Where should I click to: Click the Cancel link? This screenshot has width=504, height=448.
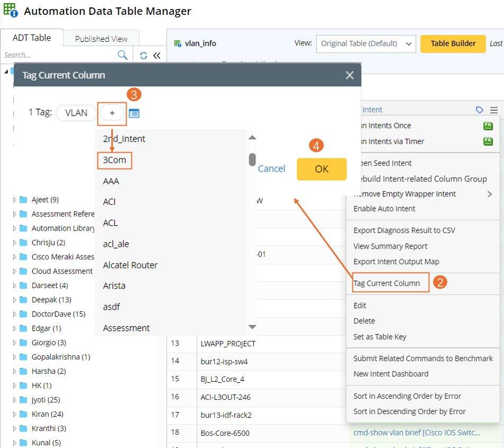pos(272,169)
